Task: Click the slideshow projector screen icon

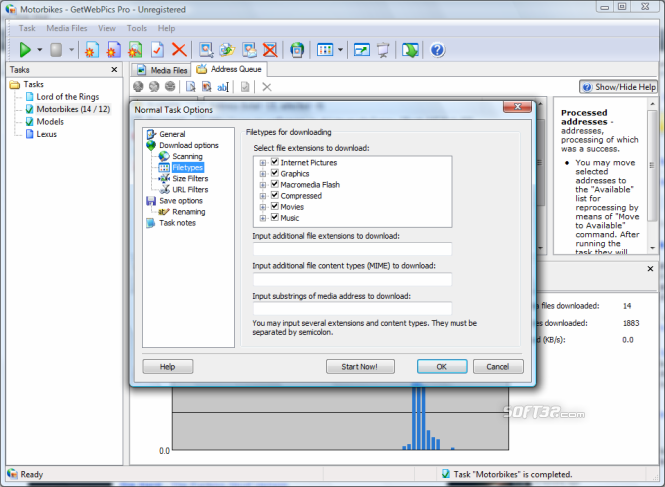Action: pyautogui.click(x=383, y=50)
